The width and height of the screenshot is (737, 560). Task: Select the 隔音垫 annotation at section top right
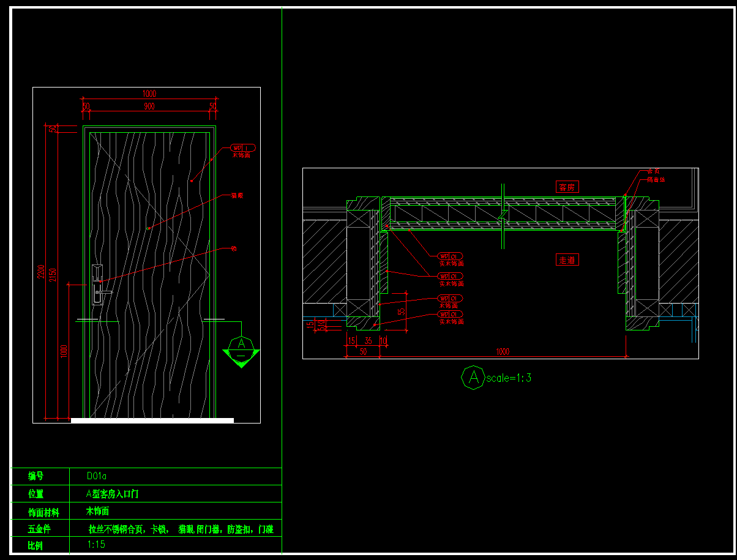(656, 180)
